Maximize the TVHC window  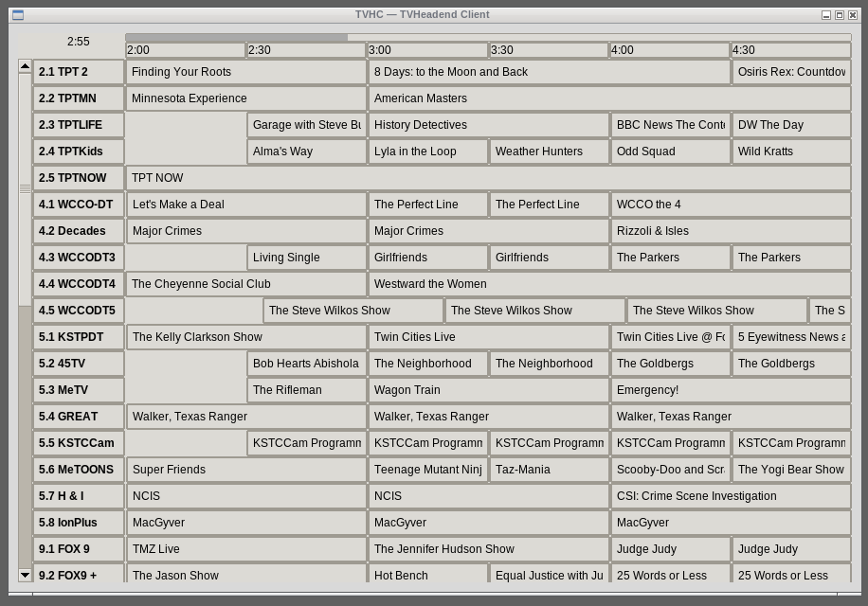[840, 15]
